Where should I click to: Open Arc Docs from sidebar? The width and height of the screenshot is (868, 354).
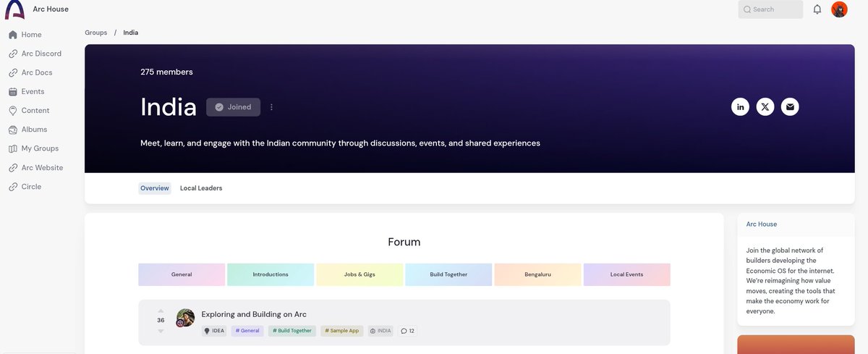pyautogui.click(x=37, y=72)
